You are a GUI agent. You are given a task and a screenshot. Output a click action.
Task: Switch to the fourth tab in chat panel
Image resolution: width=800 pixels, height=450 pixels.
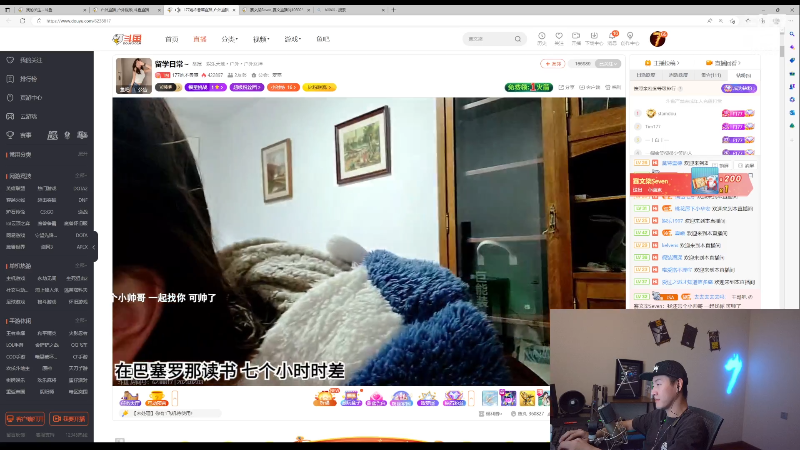pyautogui.click(x=743, y=75)
